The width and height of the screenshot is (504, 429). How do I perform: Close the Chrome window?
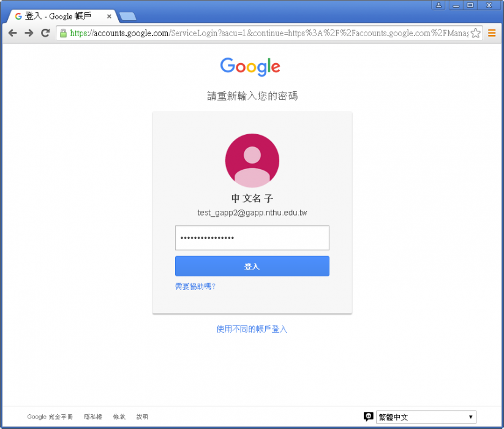click(489, 5)
